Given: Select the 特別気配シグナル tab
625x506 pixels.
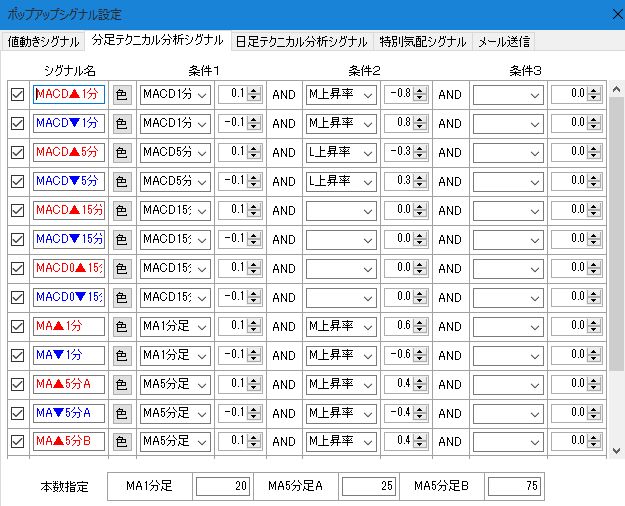Looking at the screenshot, I should click(422, 41).
